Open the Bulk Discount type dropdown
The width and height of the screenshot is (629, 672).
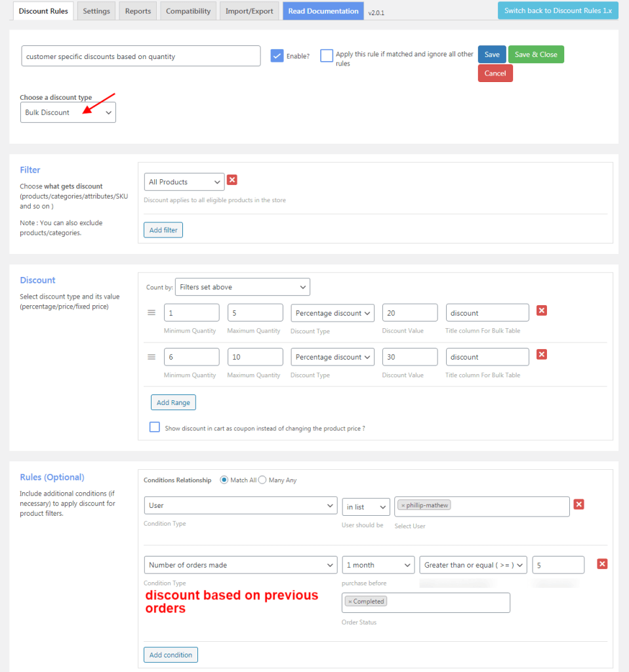(68, 112)
